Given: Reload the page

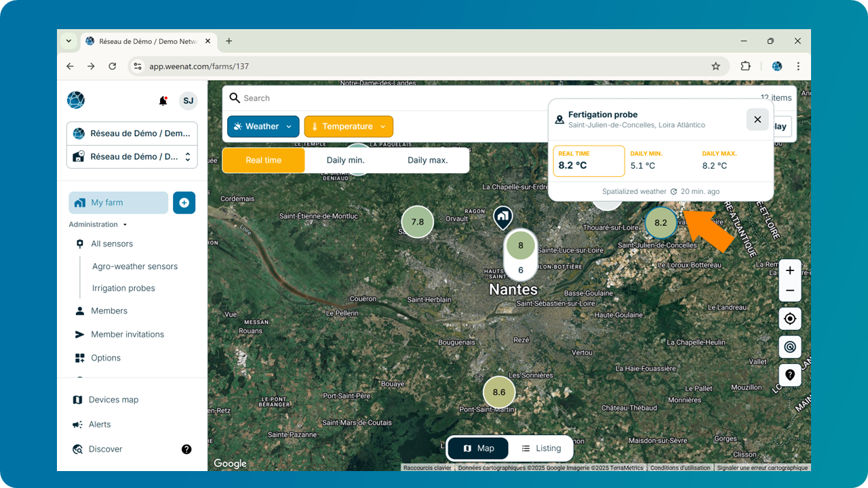Looking at the screenshot, I should (113, 66).
